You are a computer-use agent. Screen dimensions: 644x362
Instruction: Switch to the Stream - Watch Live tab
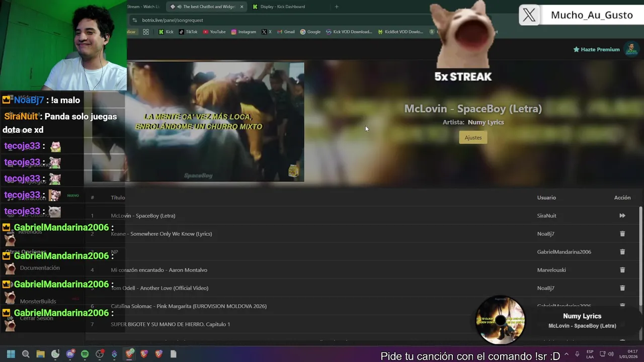coord(143,7)
